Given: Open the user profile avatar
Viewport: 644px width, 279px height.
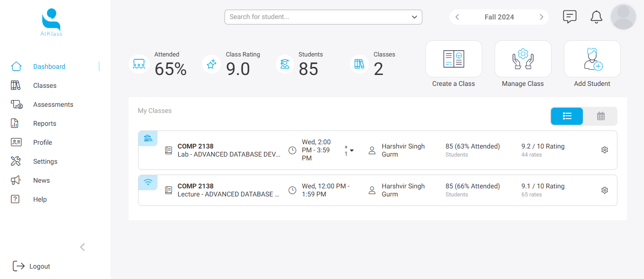Looking at the screenshot, I should [x=623, y=17].
